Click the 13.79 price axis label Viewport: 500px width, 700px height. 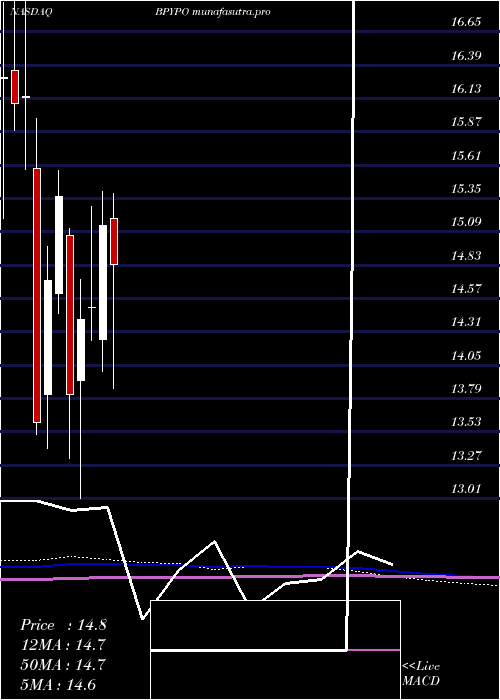466,389
